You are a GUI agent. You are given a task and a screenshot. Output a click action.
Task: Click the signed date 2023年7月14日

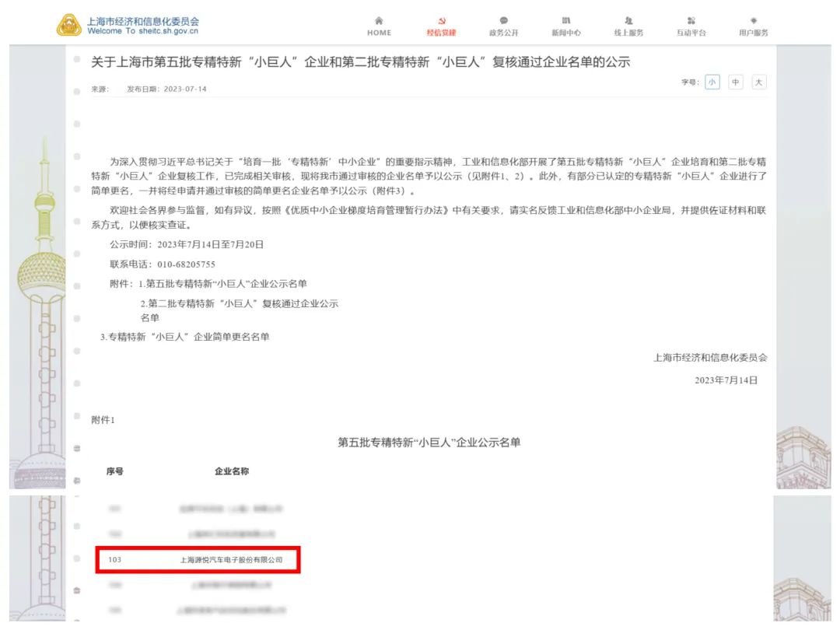point(726,380)
